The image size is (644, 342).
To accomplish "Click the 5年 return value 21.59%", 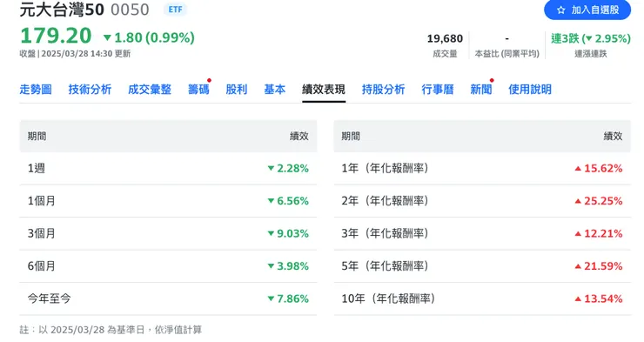I will point(599,266).
